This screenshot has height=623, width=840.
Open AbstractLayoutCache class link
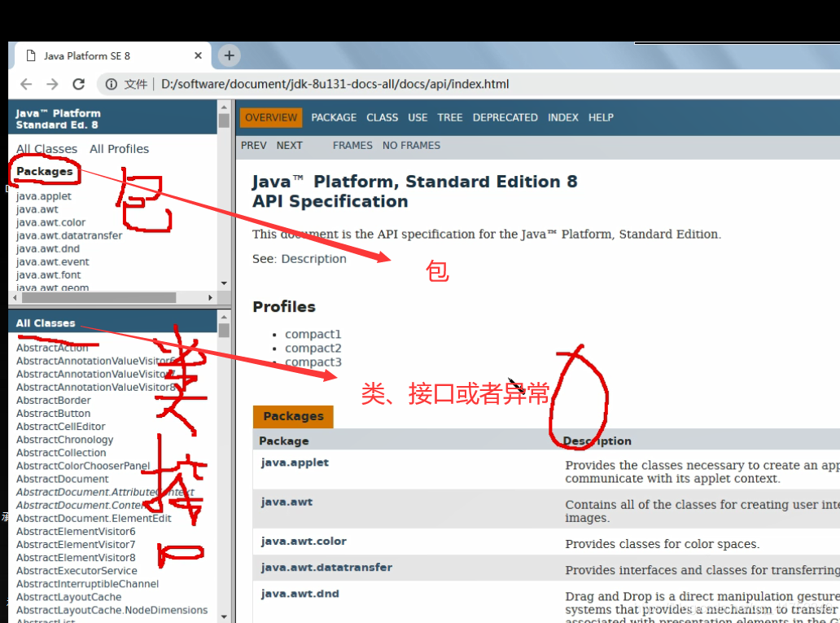coord(68,597)
